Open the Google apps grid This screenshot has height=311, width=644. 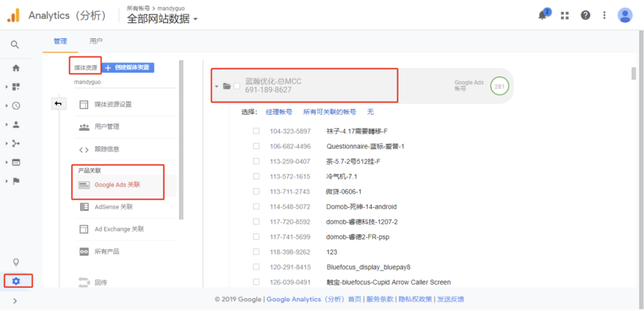click(565, 15)
